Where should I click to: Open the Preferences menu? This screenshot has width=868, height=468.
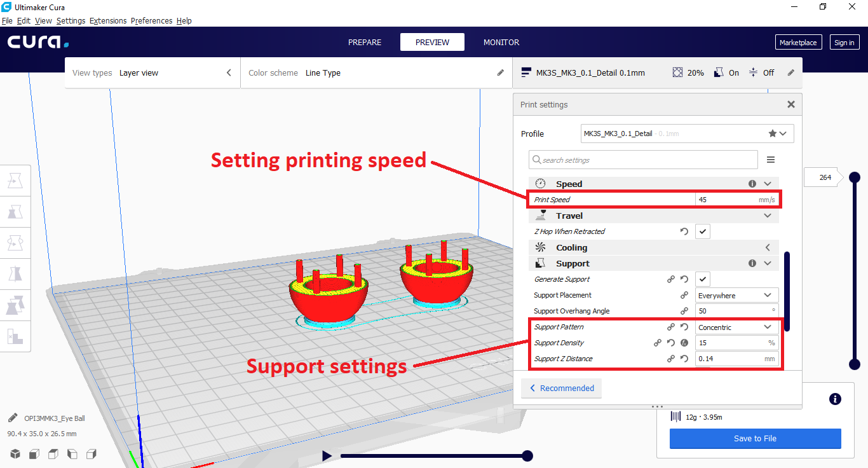[151, 20]
